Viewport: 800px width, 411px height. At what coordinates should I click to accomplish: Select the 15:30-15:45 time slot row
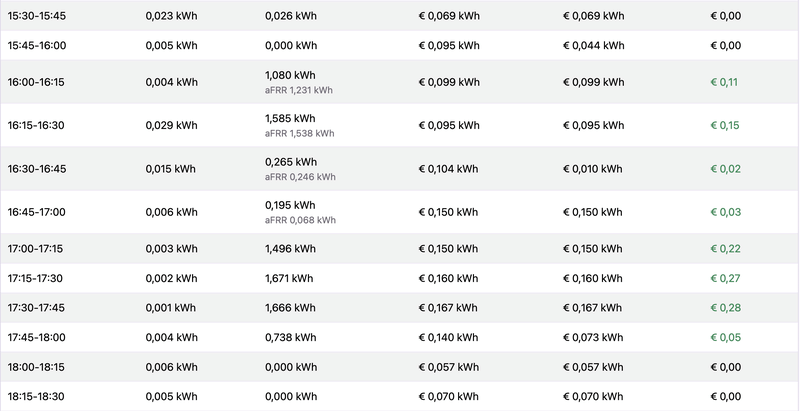coord(400,16)
